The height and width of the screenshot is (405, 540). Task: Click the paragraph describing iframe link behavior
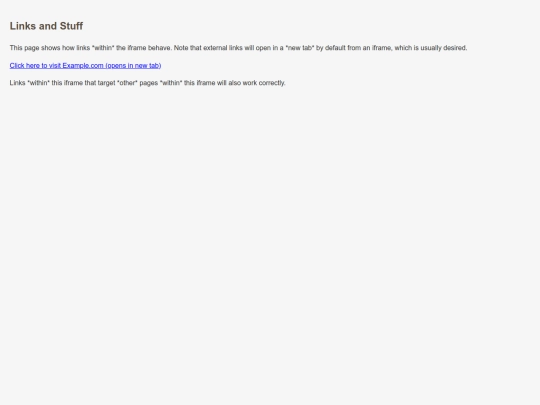[238, 48]
